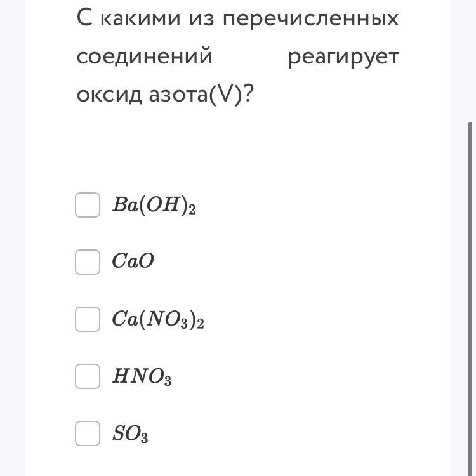Click the Ba(OH)₂ formula label
The width and height of the screenshot is (476, 476).
[x=154, y=205]
